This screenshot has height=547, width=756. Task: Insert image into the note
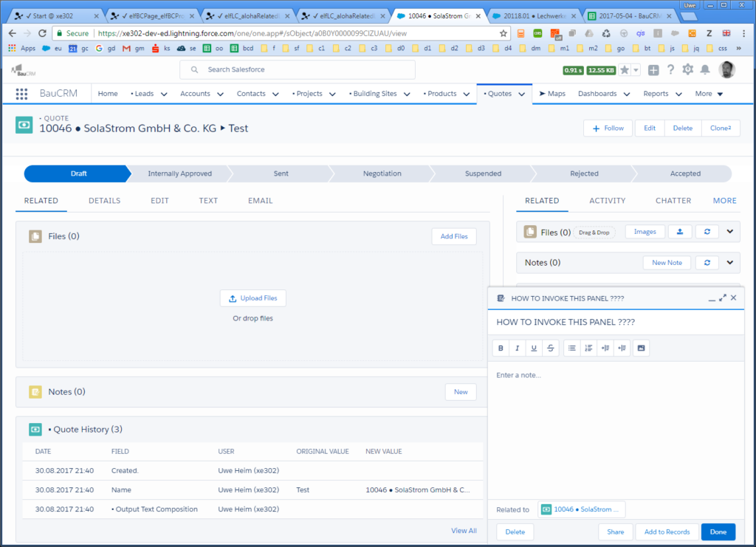click(641, 348)
